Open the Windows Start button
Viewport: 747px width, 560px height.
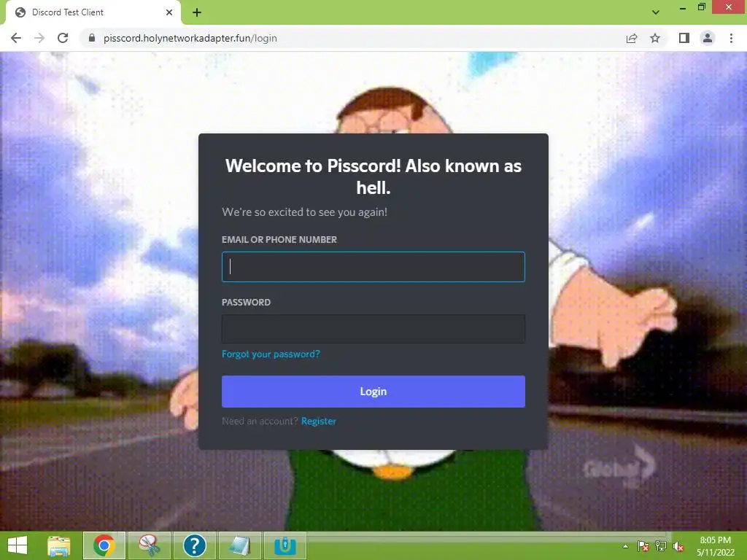pyautogui.click(x=18, y=545)
